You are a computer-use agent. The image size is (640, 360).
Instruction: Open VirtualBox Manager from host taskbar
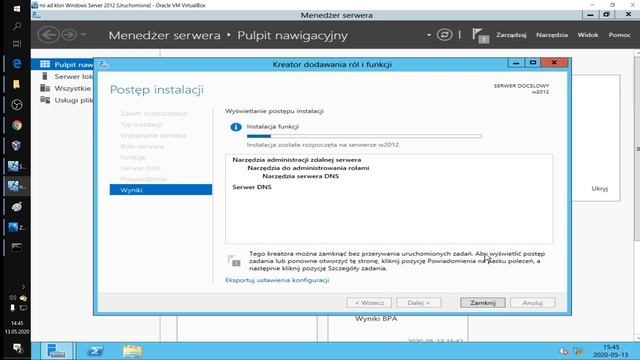click(x=17, y=146)
